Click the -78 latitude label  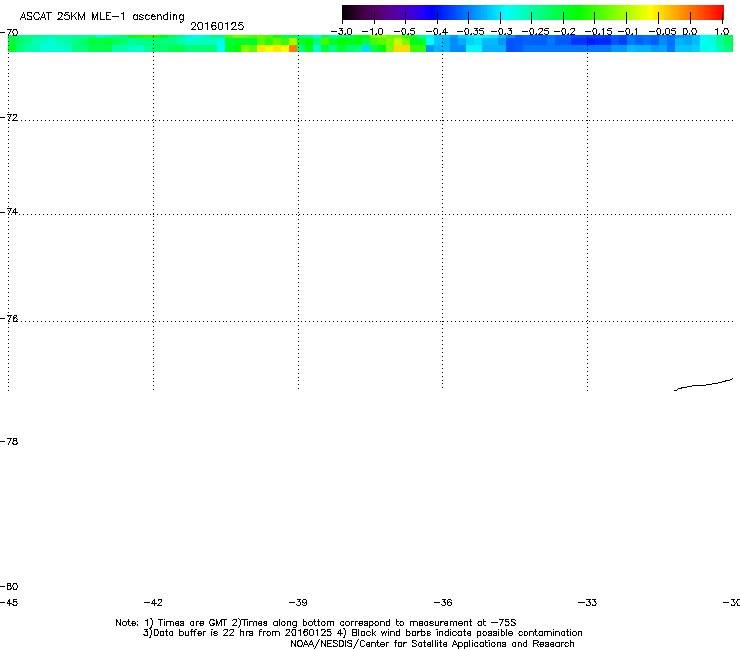click(x=9, y=441)
